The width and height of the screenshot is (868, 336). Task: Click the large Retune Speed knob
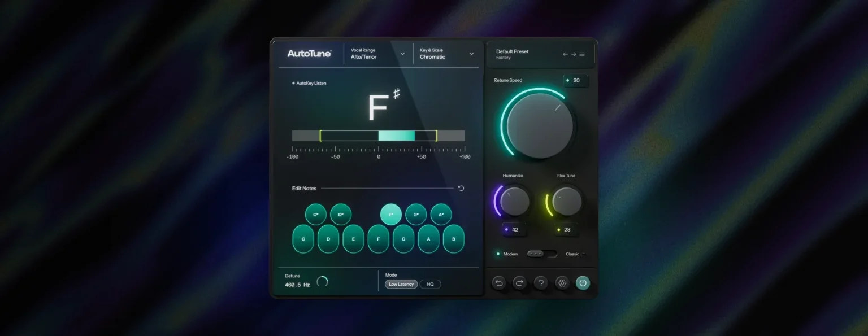[540, 125]
